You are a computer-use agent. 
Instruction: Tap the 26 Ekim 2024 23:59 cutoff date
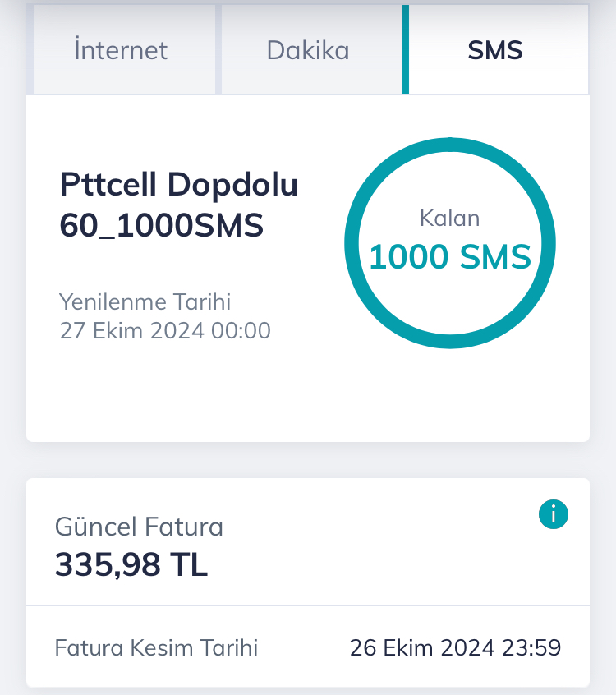point(455,647)
